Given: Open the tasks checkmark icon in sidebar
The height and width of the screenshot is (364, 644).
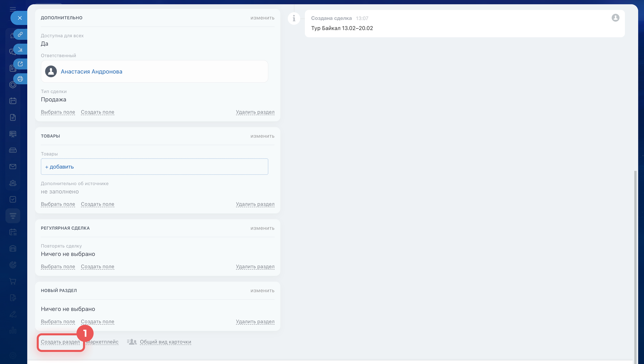Looking at the screenshot, I should tap(13, 199).
